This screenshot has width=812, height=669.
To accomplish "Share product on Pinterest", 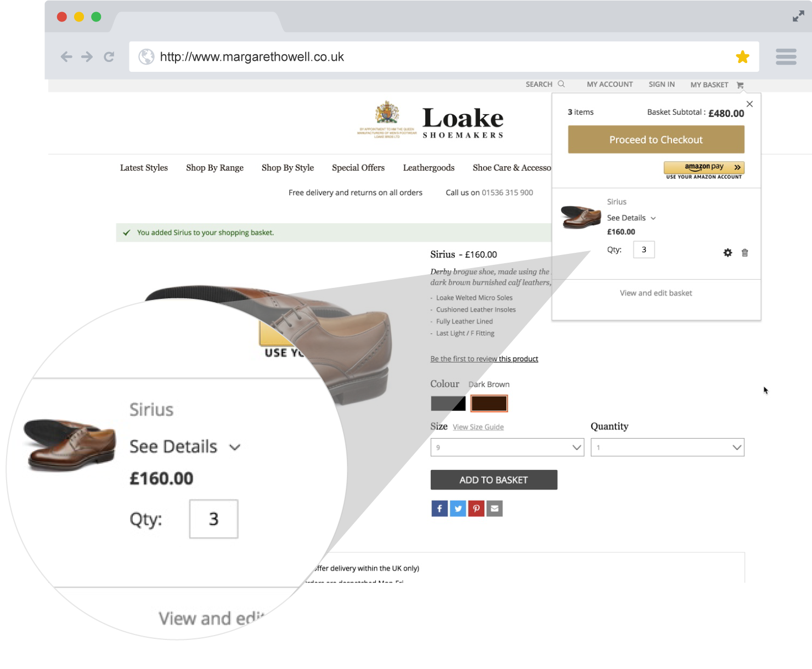I will point(476,508).
